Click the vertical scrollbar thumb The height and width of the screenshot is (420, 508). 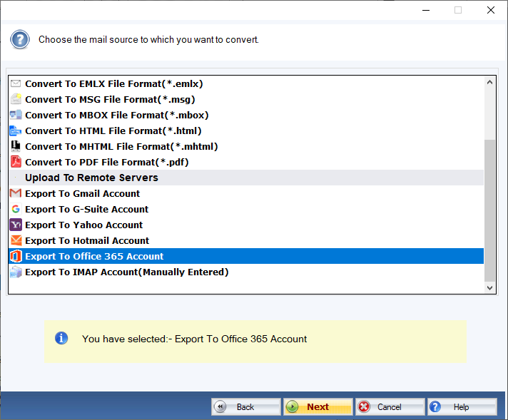pyautogui.click(x=490, y=210)
